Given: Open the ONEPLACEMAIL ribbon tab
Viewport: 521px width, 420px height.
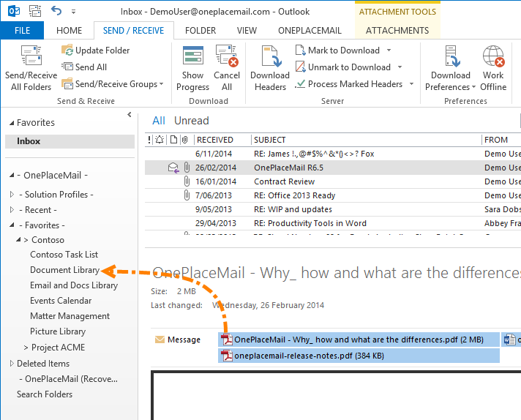Looking at the screenshot, I should click(310, 31).
